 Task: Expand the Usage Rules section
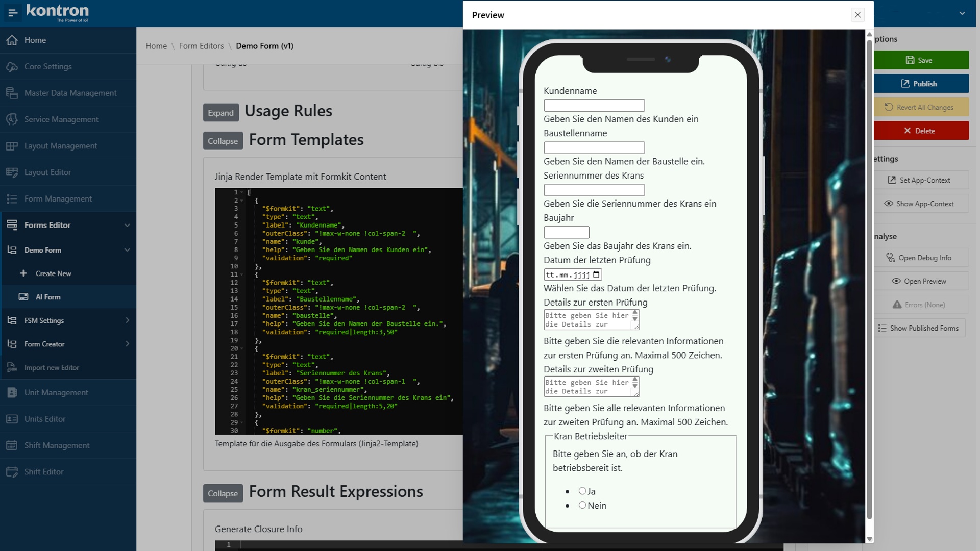220,113
